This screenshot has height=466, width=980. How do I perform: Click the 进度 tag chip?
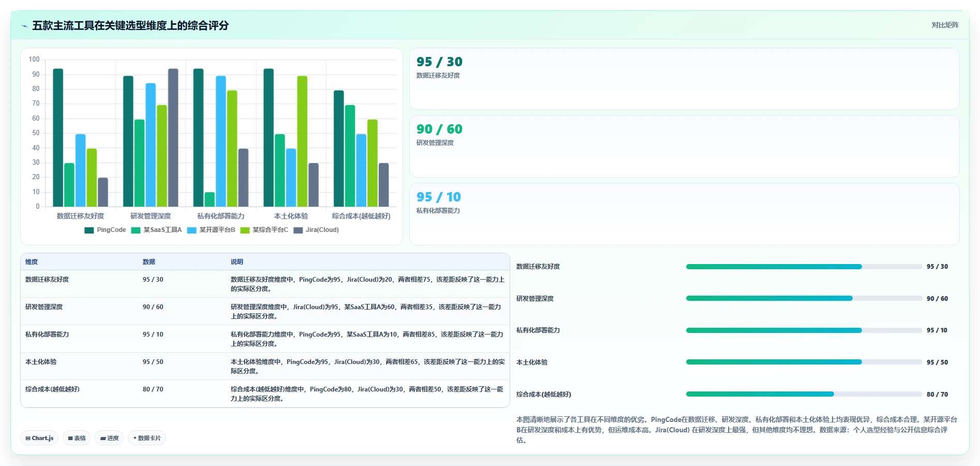pyautogui.click(x=109, y=438)
